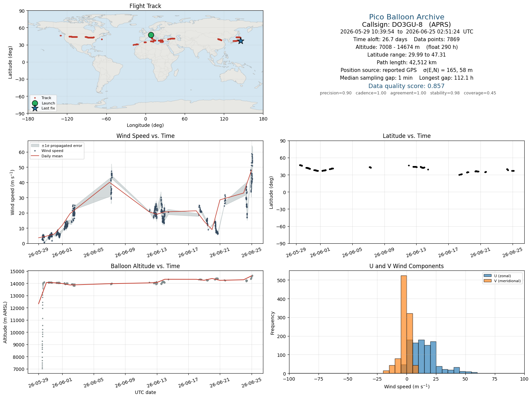Image resolution: width=532 pixels, height=398 pixels.
Task: Select the "7000" altitude axis tick label
Action: (20, 369)
